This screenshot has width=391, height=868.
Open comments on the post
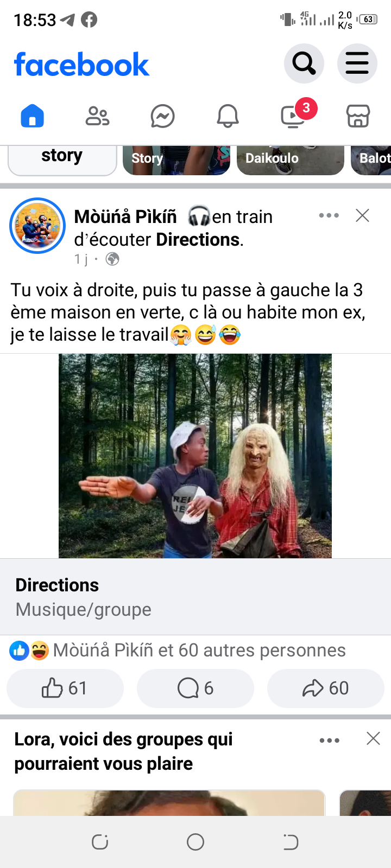(195, 688)
